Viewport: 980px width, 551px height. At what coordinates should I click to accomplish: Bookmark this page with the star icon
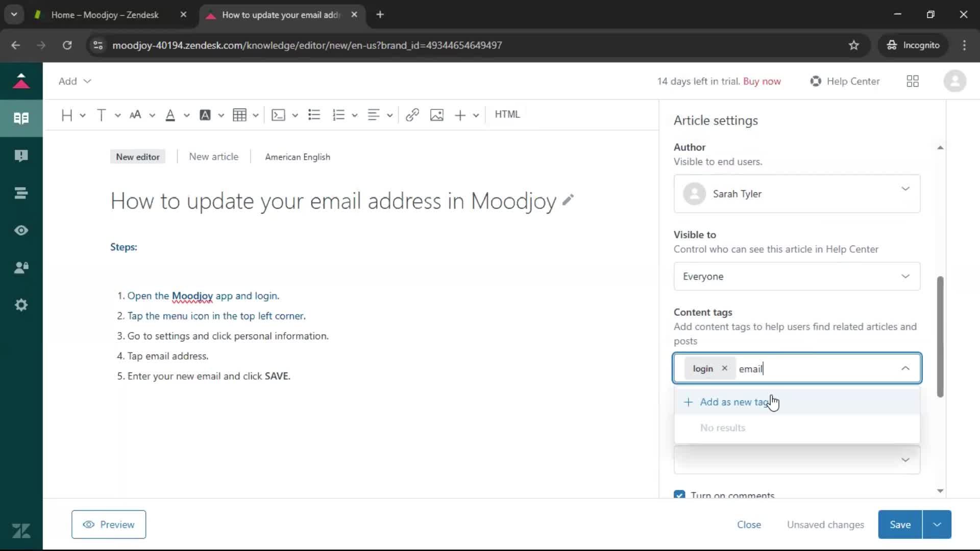pyautogui.click(x=854, y=45)
